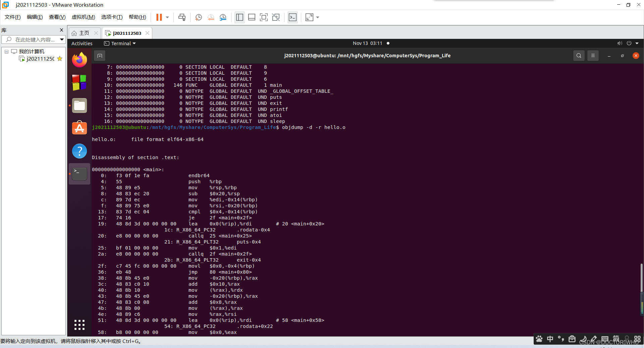The image size is (644, 348).
Task: Minimize the terminal window
Action: point(609,56)
